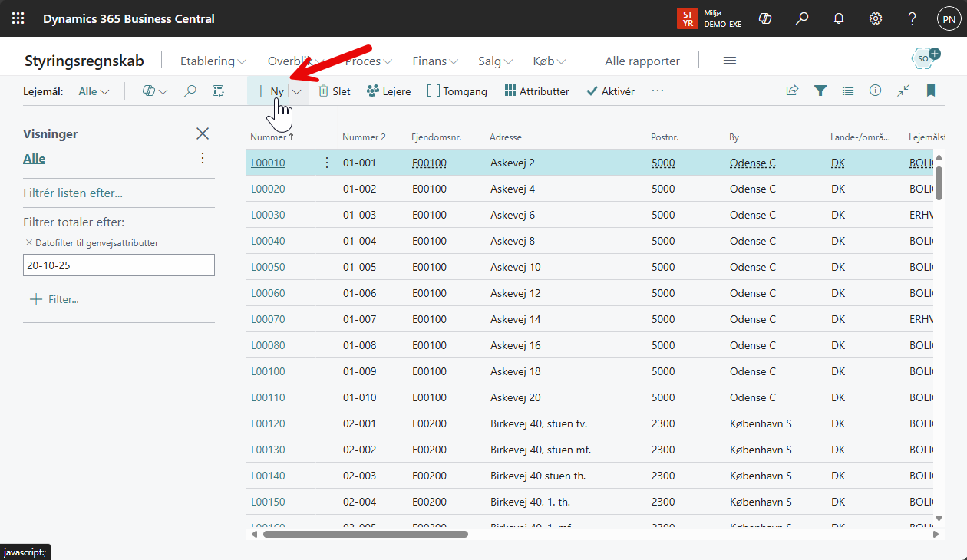This screenshot has height=560, width=967.
Task: Open Alle rapporter
Action: (642, 61)
